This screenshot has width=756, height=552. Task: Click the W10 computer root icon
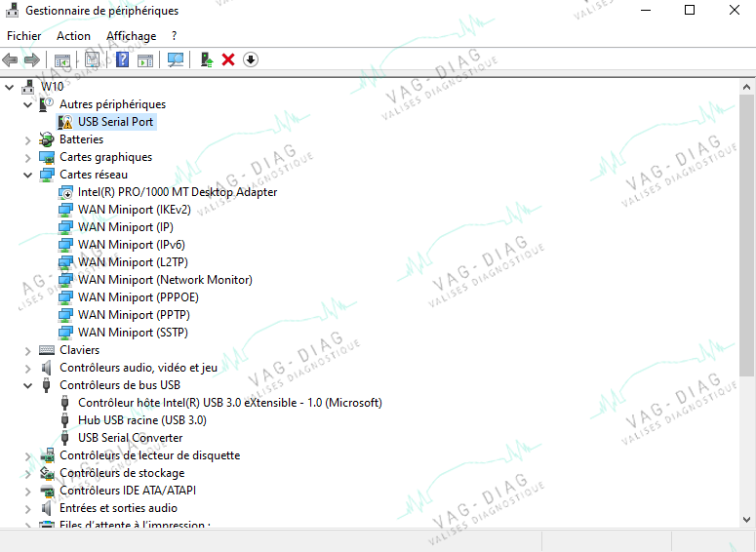28,87
